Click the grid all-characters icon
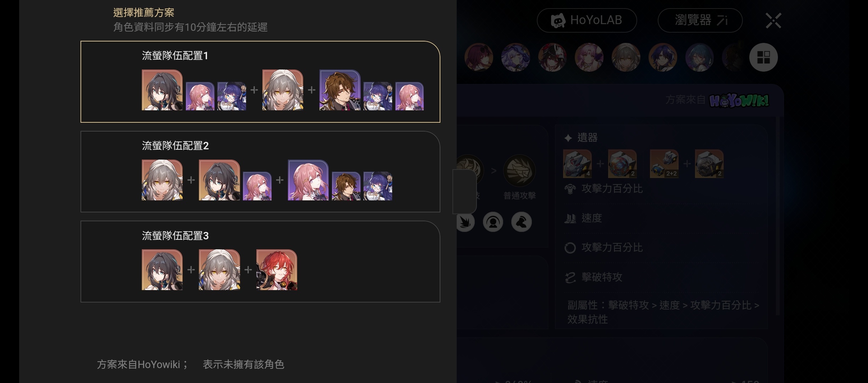The height and width of the screenshot is (383, 868). [763, 57]
